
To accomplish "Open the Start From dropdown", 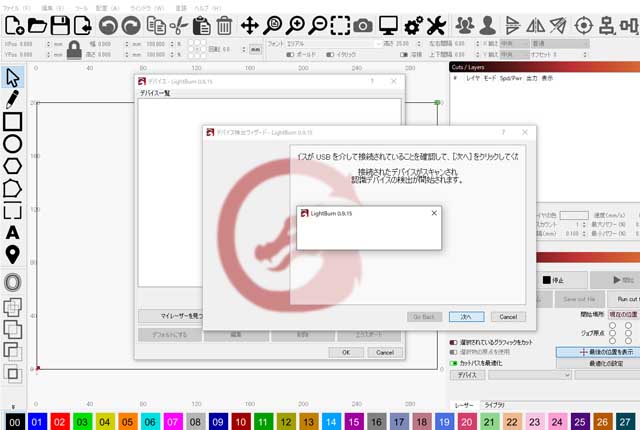I will [623, 315].
